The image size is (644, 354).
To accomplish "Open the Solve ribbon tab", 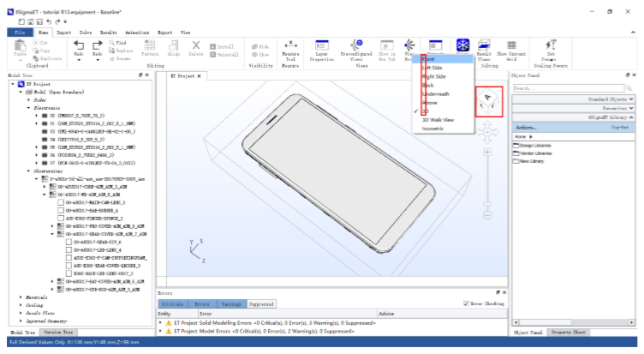I will coord(86,31).
